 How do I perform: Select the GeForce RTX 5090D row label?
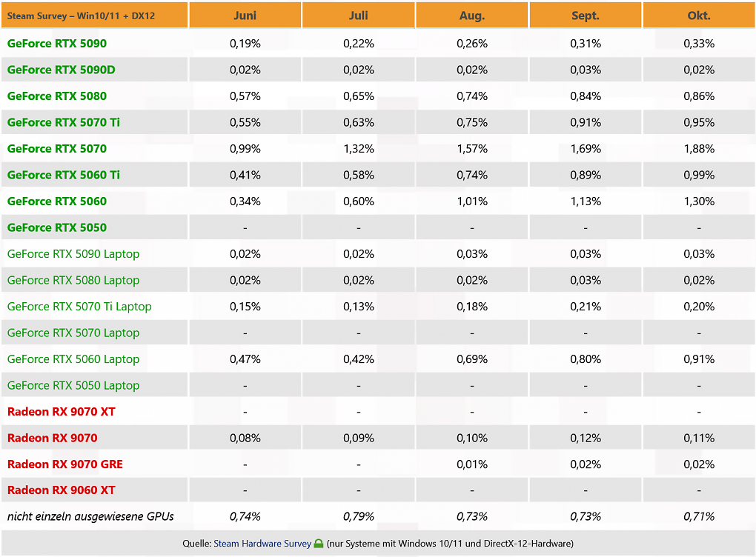(x=62, y=70)
